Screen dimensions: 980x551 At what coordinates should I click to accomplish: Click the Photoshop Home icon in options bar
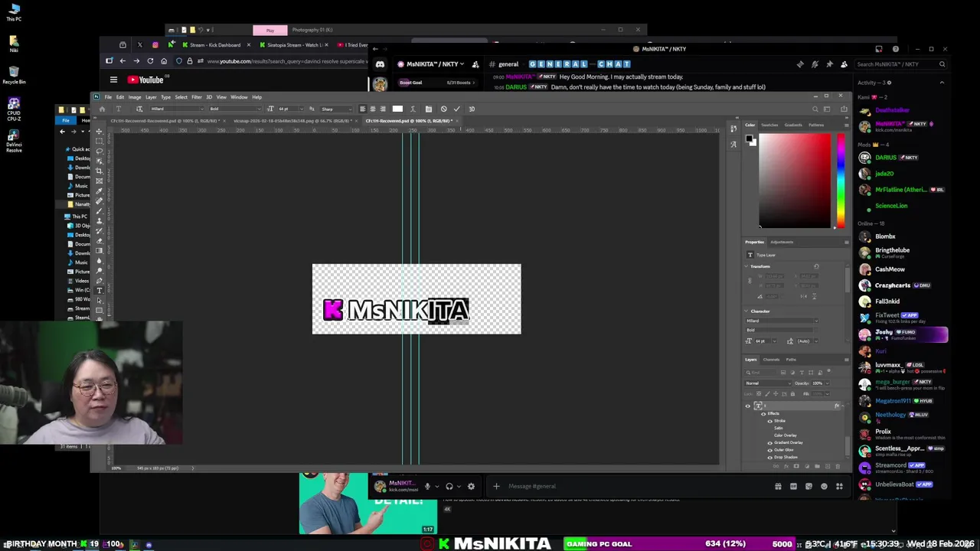coord(102,109)
